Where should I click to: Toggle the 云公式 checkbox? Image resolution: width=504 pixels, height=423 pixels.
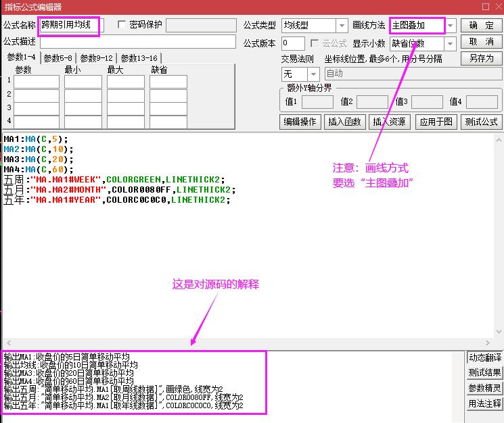click(x=315, y=43)
